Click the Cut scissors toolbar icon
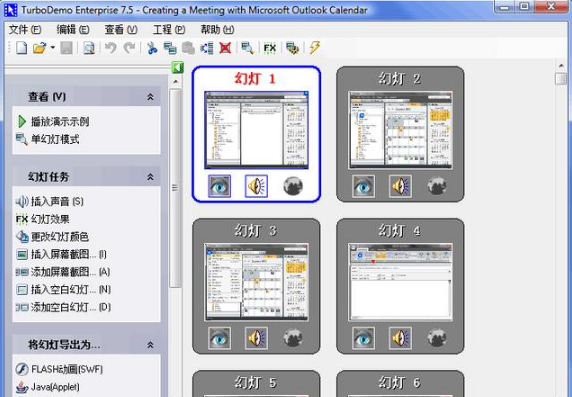The height and width of the screenshot is (397, 572). coord(152,48)
